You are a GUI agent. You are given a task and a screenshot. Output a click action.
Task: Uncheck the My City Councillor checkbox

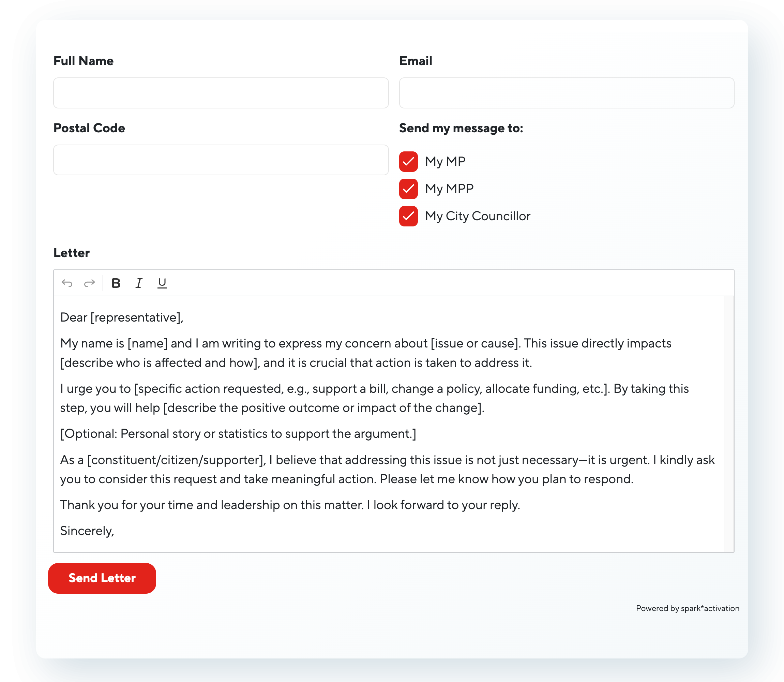[x=408, y=216]
